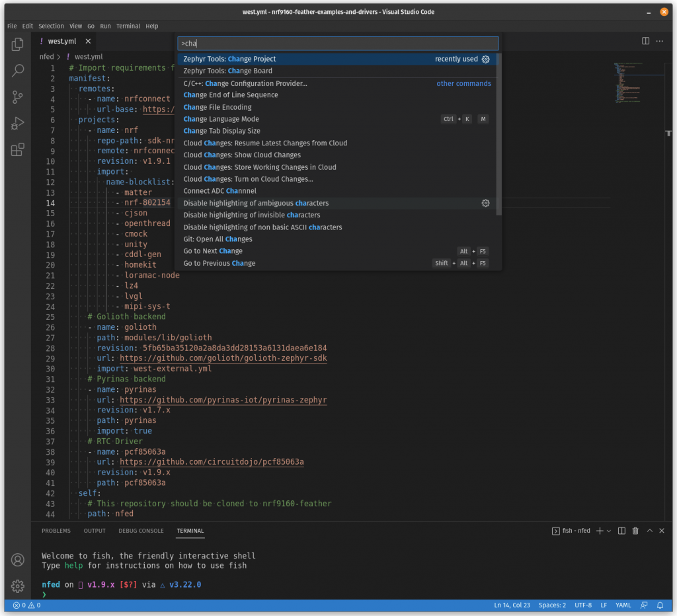This screenshot has width=677, height=616.
Task: Open the Source Control view
Action: 17,96
